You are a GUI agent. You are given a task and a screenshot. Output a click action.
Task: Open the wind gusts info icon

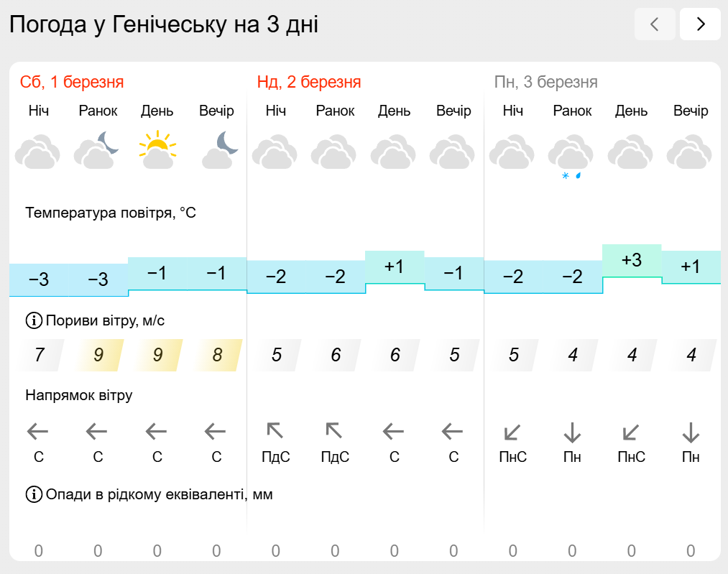[34, 320]
